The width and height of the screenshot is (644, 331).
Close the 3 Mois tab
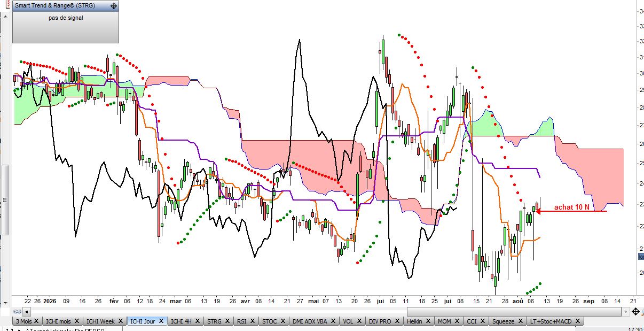(36, 321)
